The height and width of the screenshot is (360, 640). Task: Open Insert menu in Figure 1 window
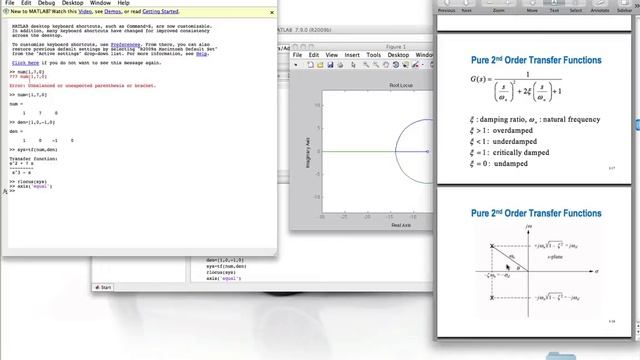coord(352,55)
